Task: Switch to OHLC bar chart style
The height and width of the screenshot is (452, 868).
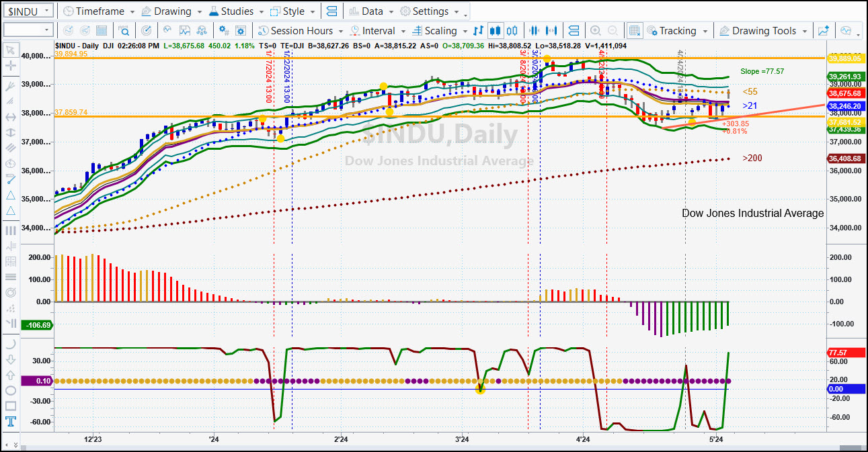Action: tap(478, 31)
